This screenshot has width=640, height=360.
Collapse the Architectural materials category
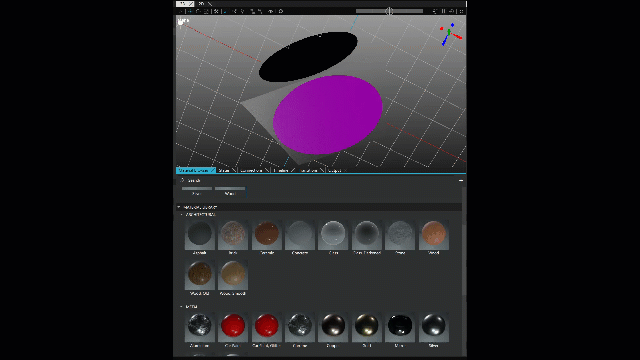[x=198, y=214]
